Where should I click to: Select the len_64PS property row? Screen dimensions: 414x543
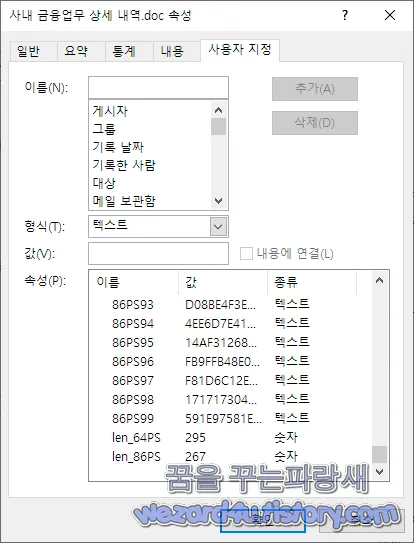pyautogui.click(x=230, y=438)
